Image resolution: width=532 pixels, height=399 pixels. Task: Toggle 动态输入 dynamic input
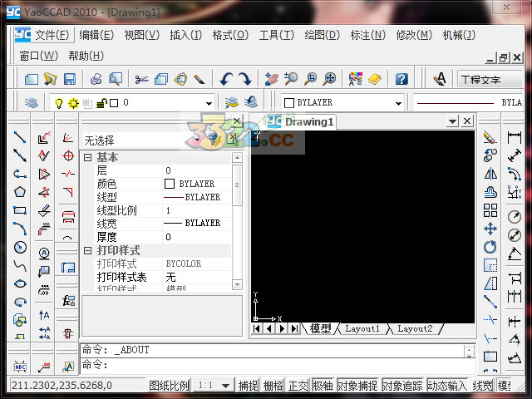(447, 386)
